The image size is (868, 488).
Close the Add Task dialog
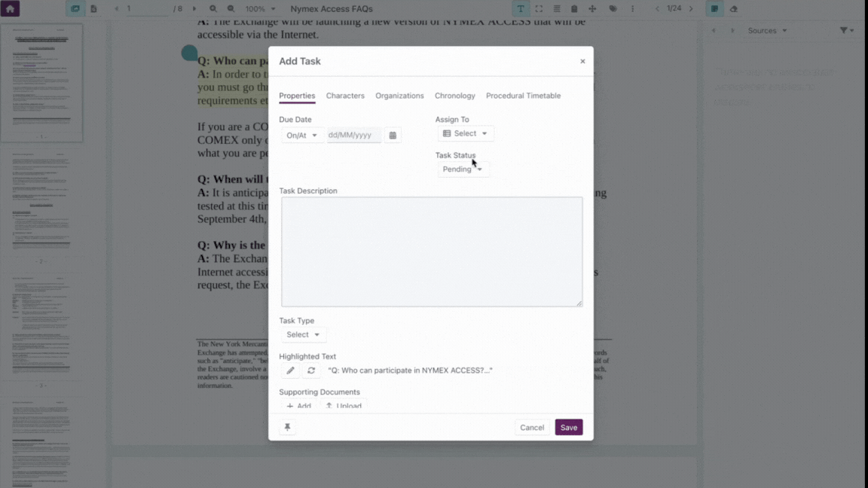(582, 62)
